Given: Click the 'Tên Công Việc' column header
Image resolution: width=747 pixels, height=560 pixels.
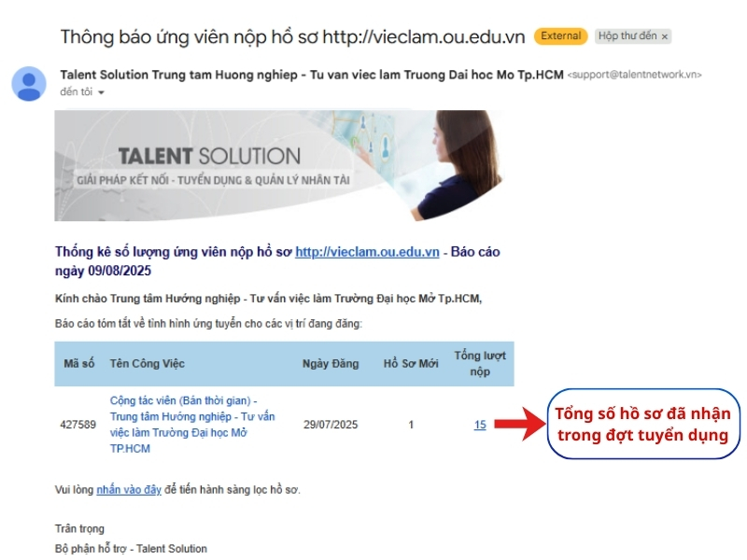Looking at the screenshot, I should tap(145, 364).
